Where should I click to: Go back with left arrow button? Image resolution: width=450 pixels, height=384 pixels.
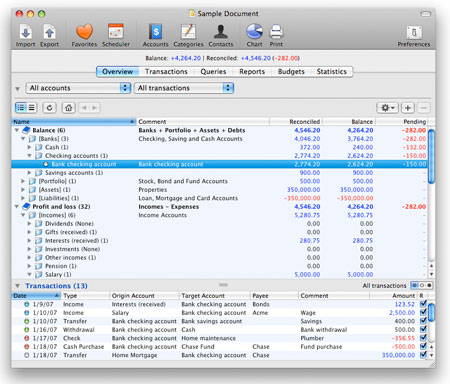coord(84,108)
